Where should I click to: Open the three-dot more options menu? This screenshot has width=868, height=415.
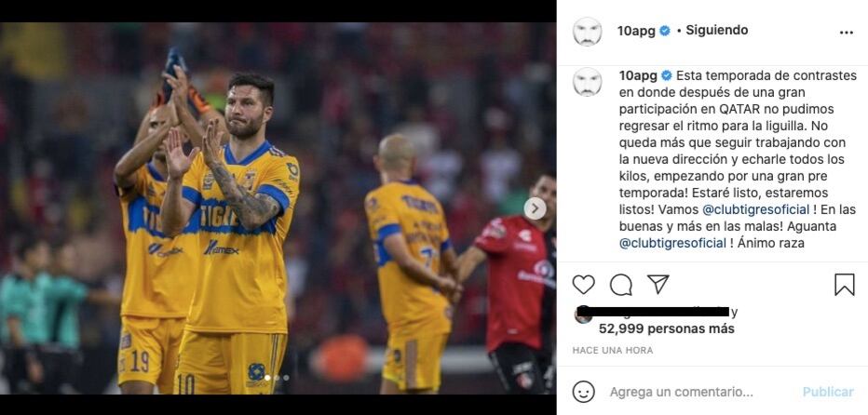(x=846, y=33)
